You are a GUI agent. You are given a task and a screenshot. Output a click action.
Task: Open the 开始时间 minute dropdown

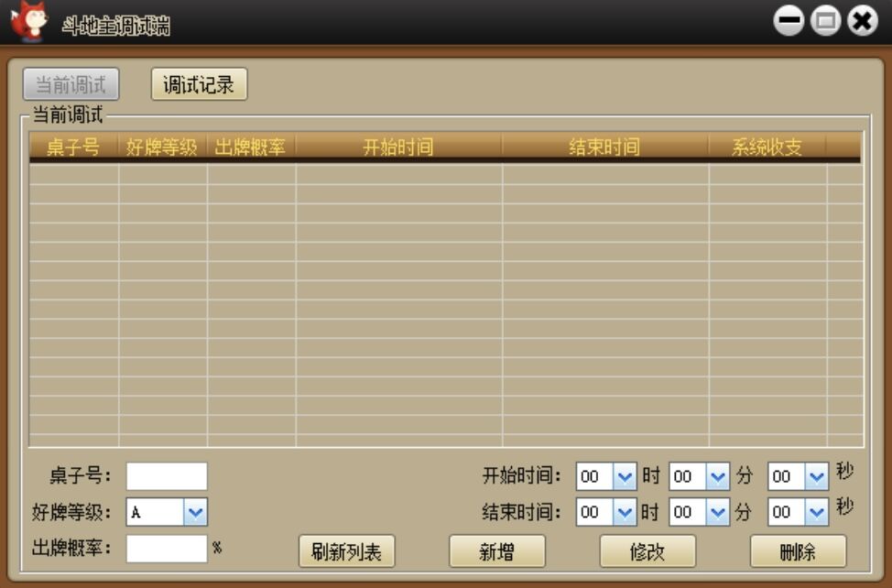tap(717, 476)
